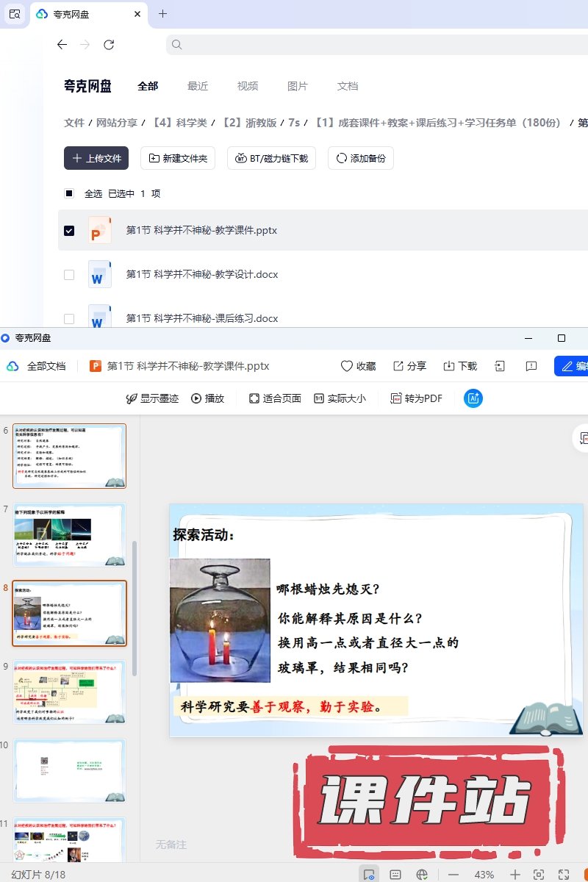Uncheck the 教学课件.pptx file checkbox
Screen dimensions: 588x882
pyautogui.click(x=69, y=231)
